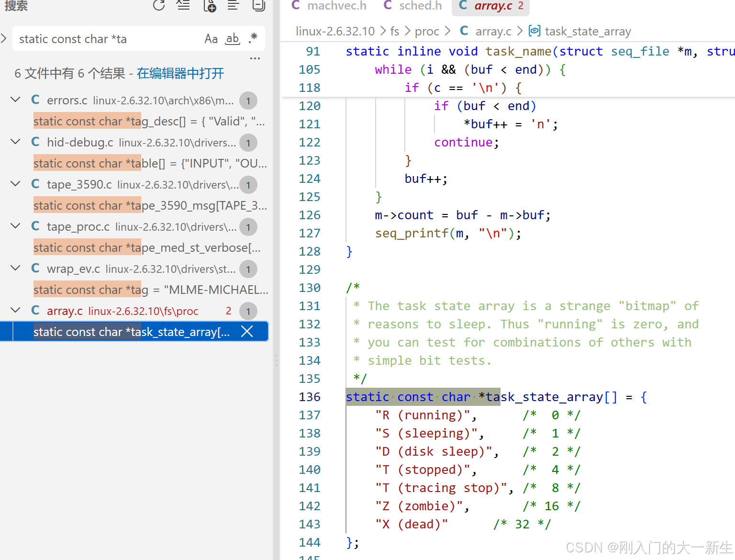Switch to the array.c tab
735x560 pixels.
(491, 6)
